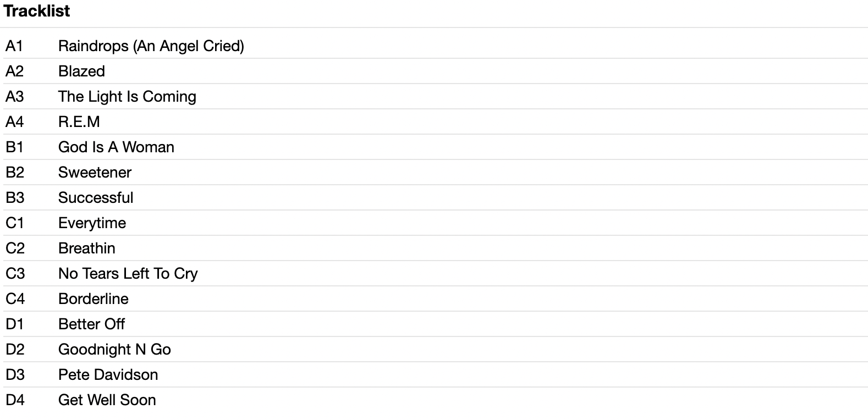Click the Tracklist heading

click(x=37, y=11)
